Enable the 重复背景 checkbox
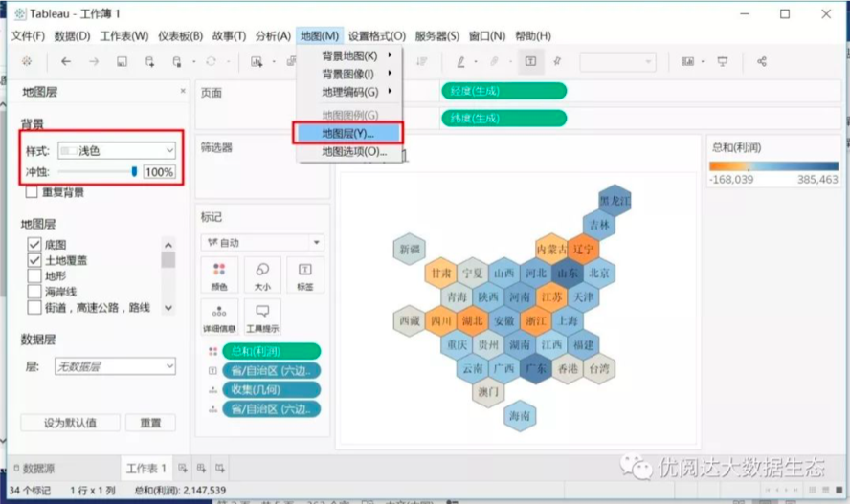 (x=34, y=192)
